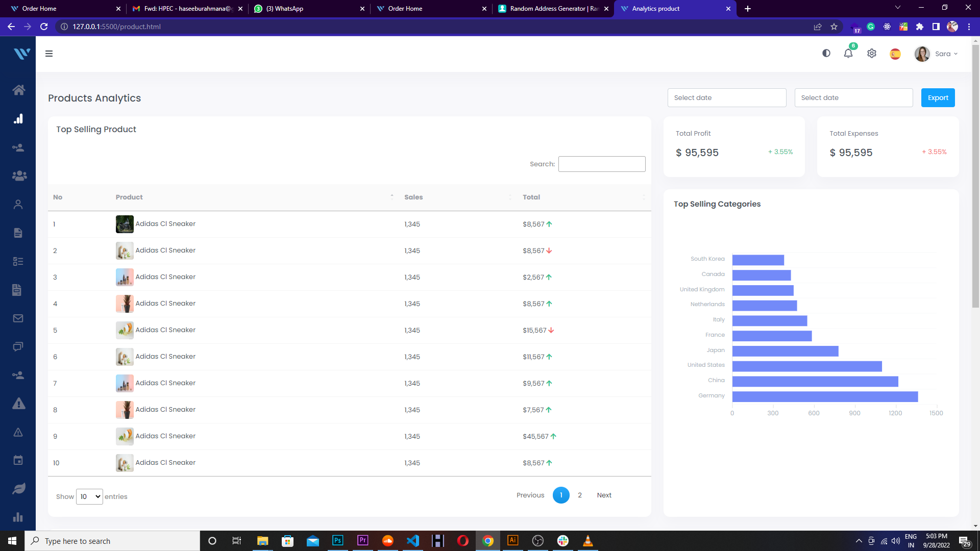
Task: Click the hamburger menu icon
Action: pos(49,54)
